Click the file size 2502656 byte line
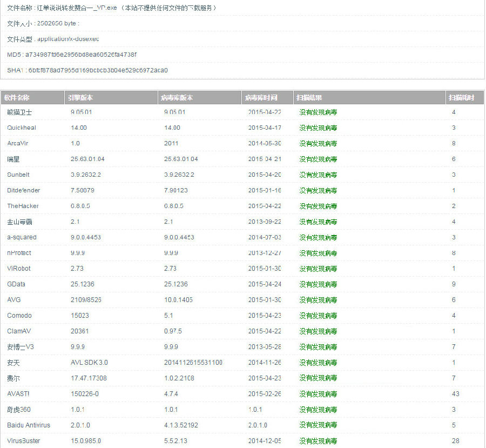 [x=43, y=24]
